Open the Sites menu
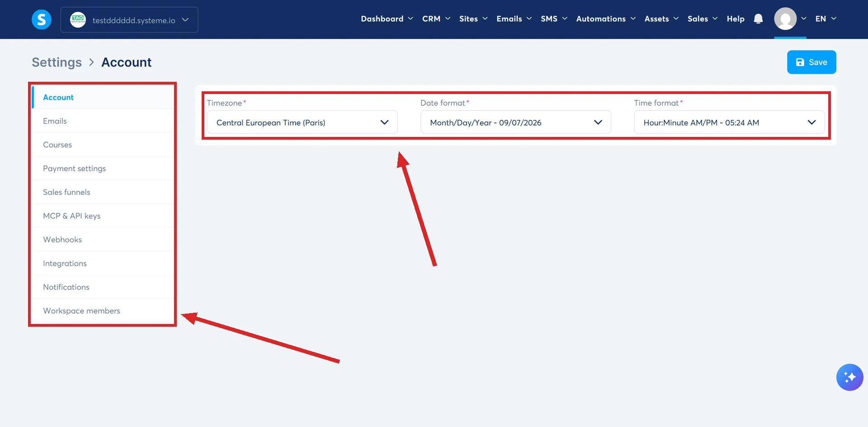This screenshot has width=868, height=427. tap(473, 19)
